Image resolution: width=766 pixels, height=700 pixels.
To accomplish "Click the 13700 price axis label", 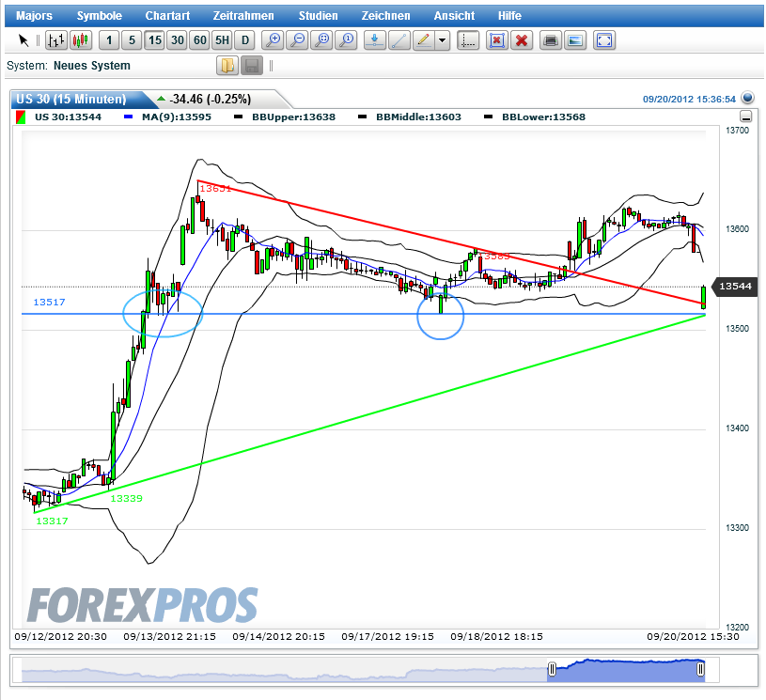I will click(x=737, y=131).
